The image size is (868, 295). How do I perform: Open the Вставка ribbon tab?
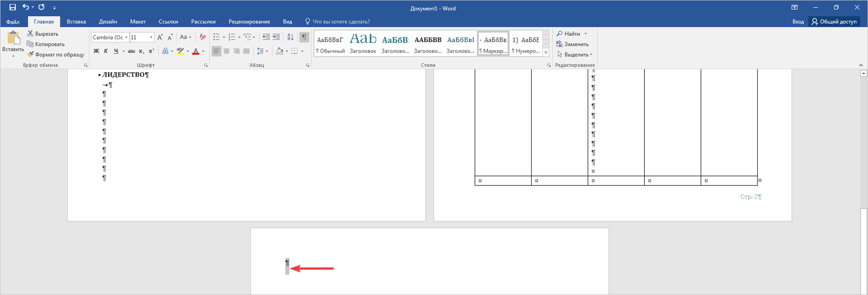[x=76, y=22]
